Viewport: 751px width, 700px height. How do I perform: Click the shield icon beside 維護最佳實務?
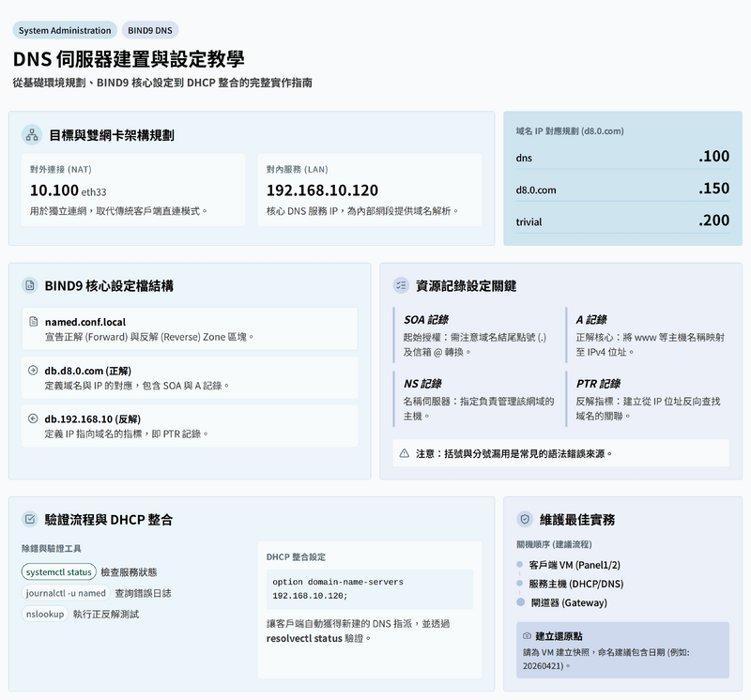click(x=526, y=519)
